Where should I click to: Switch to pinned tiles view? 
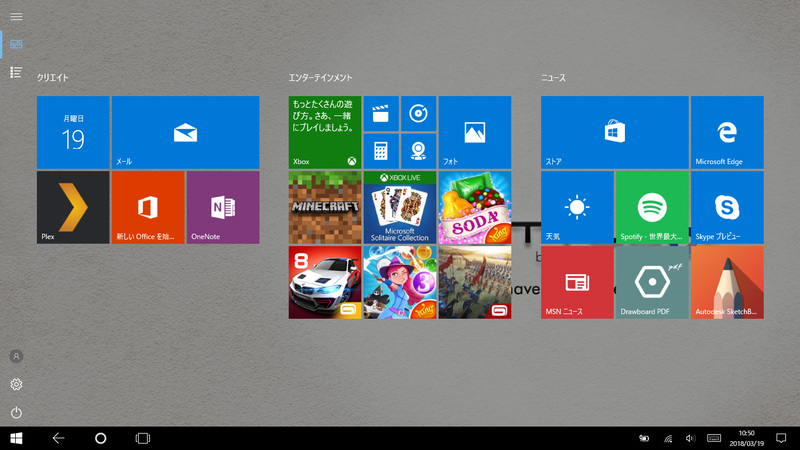pyautogui.click(x=16, y=44)
